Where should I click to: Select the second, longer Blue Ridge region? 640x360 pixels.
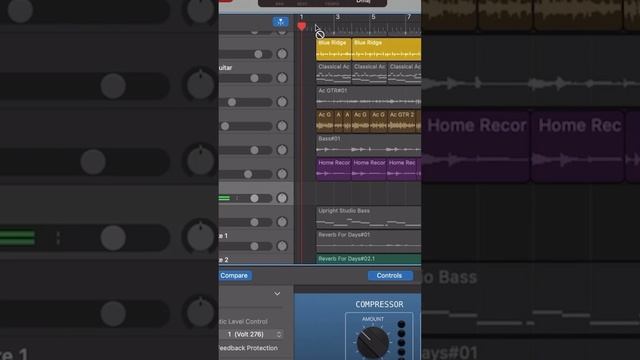pos(386,49)
